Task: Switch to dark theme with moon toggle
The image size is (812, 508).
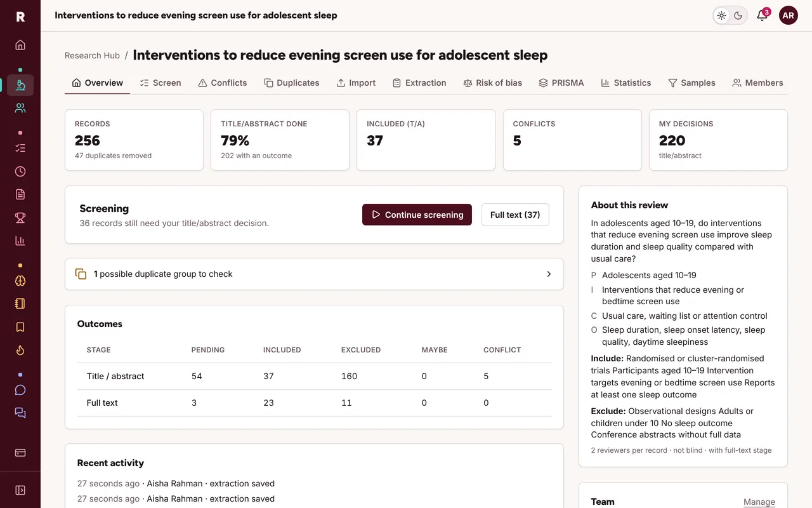Action: (x=738, y=16)
